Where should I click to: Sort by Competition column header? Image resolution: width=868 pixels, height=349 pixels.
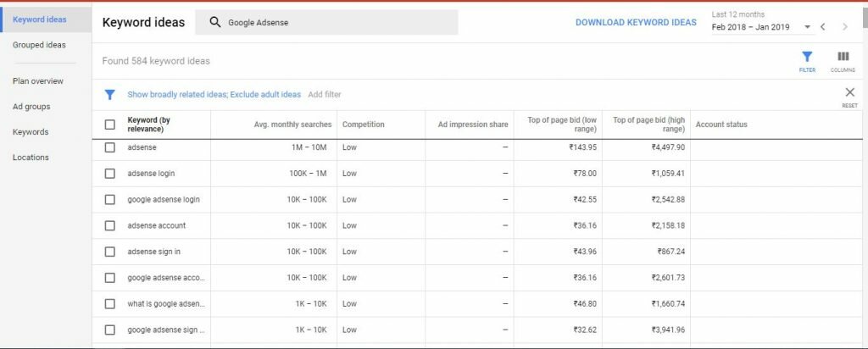click(x=363, y=125)
